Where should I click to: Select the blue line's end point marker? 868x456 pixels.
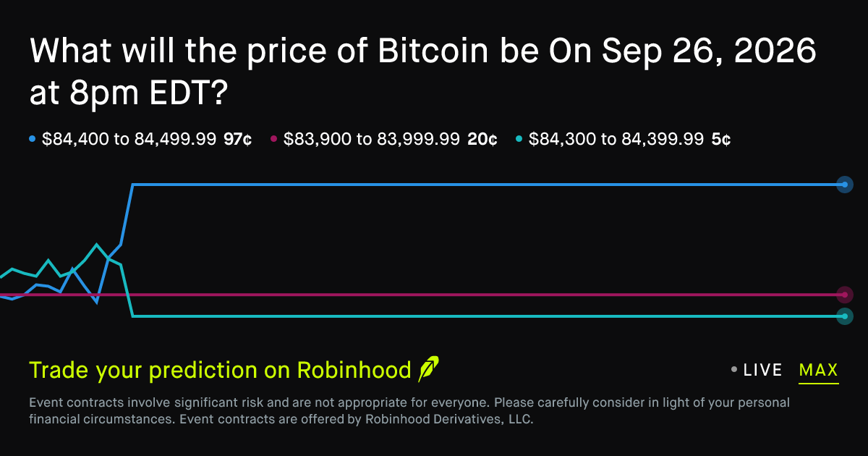[x=844, y=185]
